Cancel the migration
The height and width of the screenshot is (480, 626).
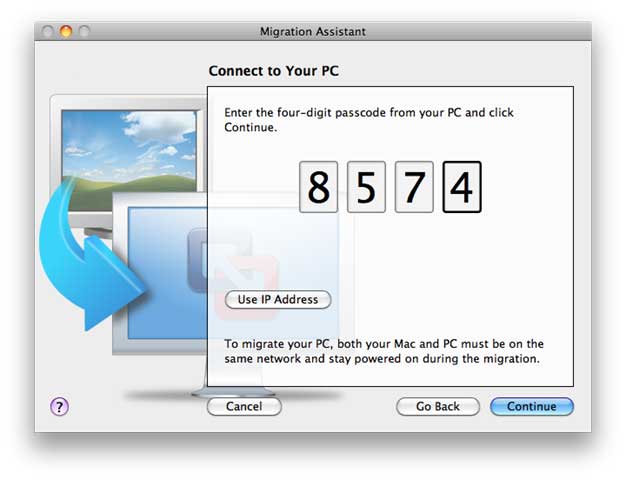pos(244,406)
